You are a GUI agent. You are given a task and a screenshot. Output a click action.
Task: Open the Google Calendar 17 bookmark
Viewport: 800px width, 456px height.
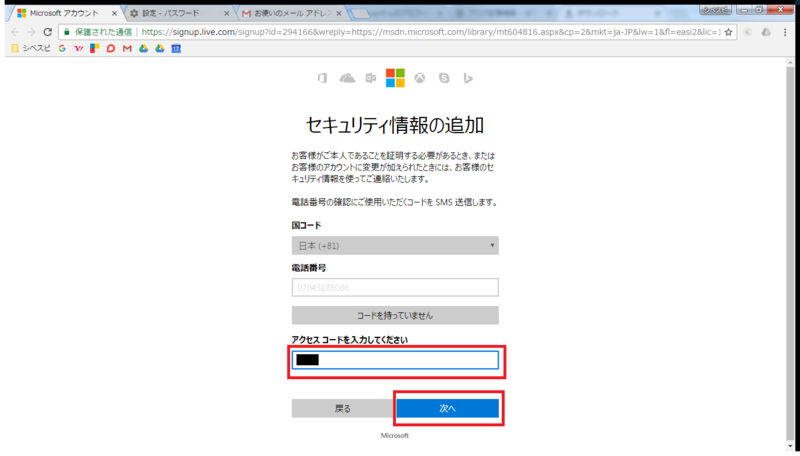[x=176, y=48]
